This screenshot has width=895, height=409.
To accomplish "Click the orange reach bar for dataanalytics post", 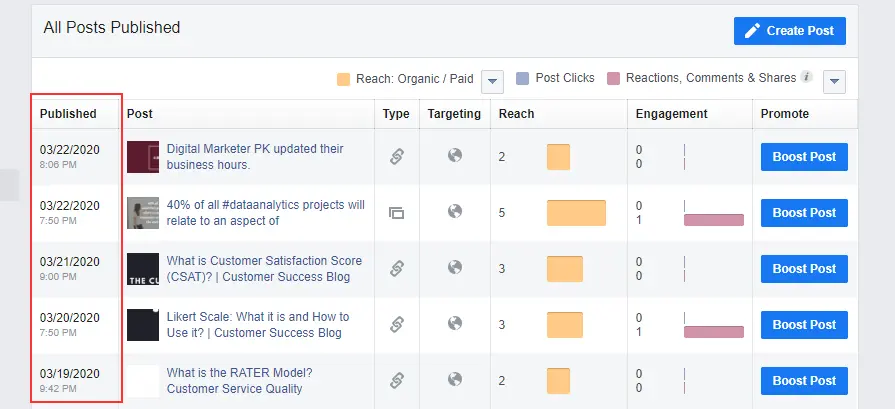I will pyautogui.click(x=576, y=213).
